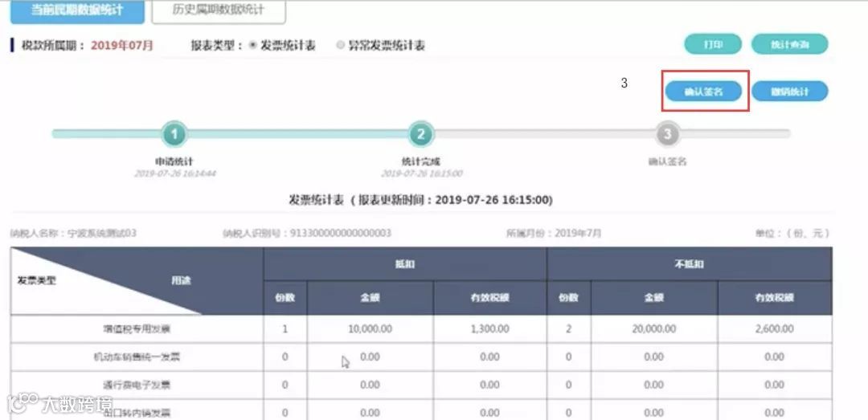Click the 份数 header under 抵扣
The width and height of the screenshot is (868, 420).
point(285,298)
